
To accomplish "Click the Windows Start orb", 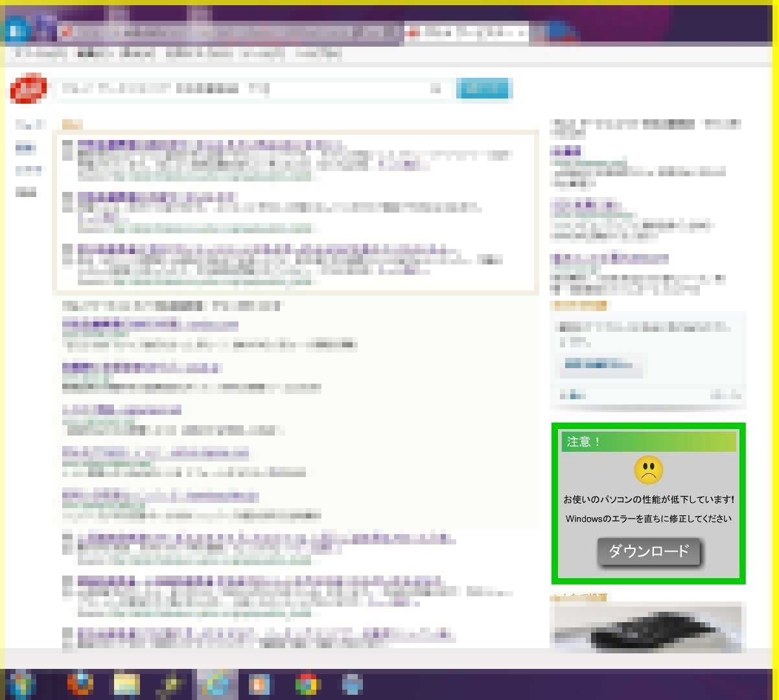I will point(21,684).
